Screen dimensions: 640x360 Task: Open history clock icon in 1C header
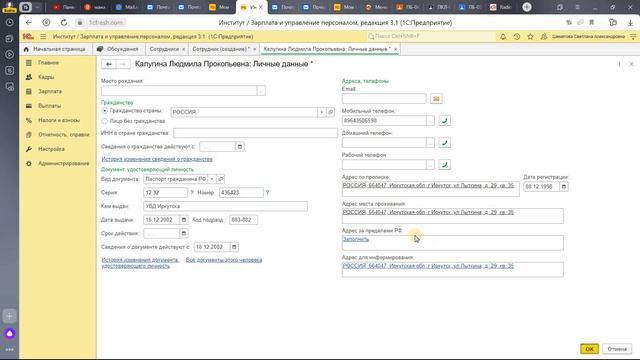tap(517, 36)
